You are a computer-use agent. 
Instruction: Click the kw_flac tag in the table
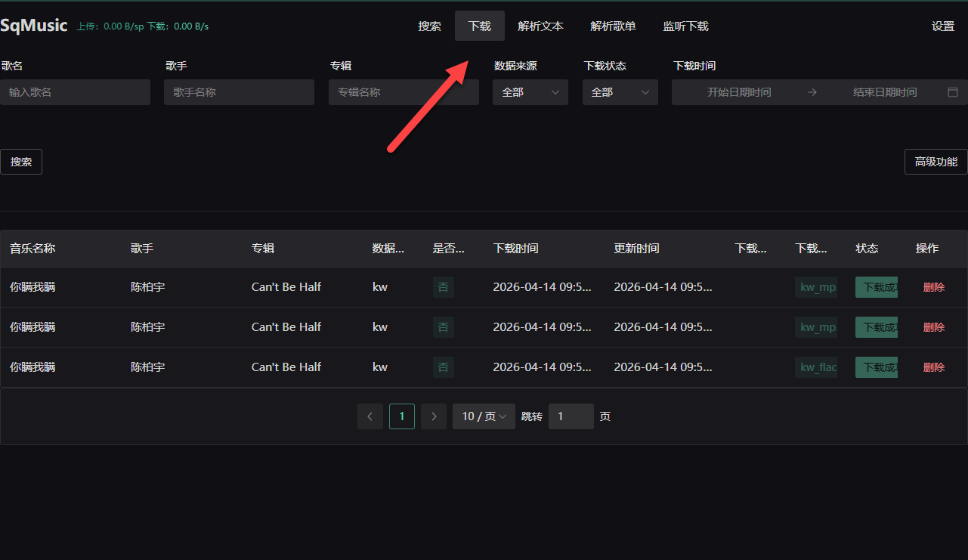pos(817,367)
